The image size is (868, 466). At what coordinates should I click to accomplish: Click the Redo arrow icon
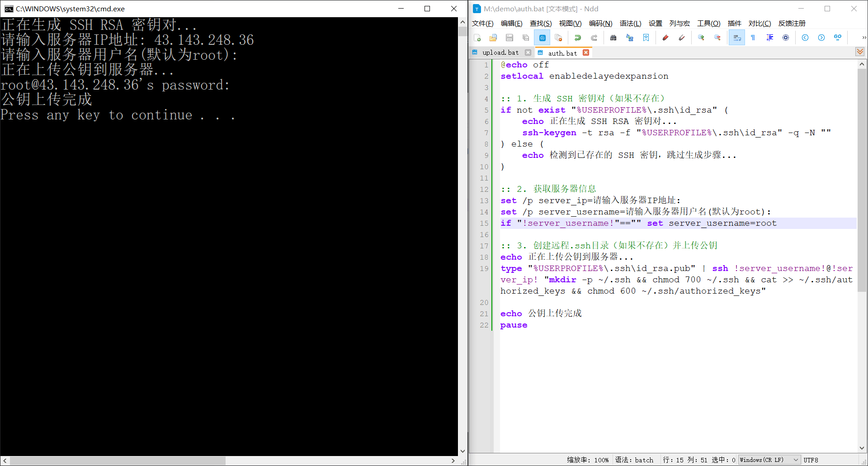594,38
